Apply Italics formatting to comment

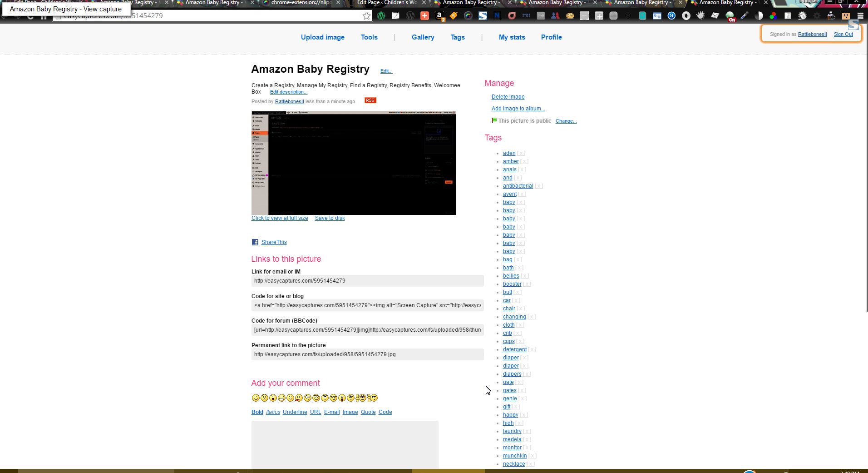273,412
